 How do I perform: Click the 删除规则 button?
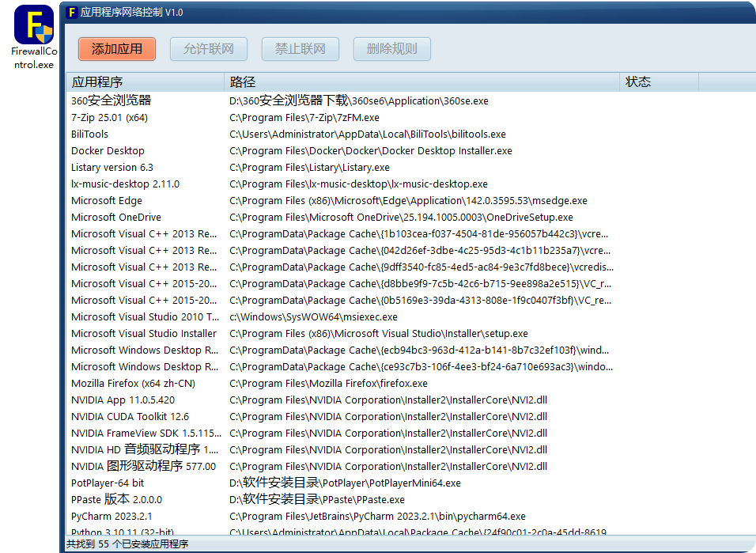[391, 48]
